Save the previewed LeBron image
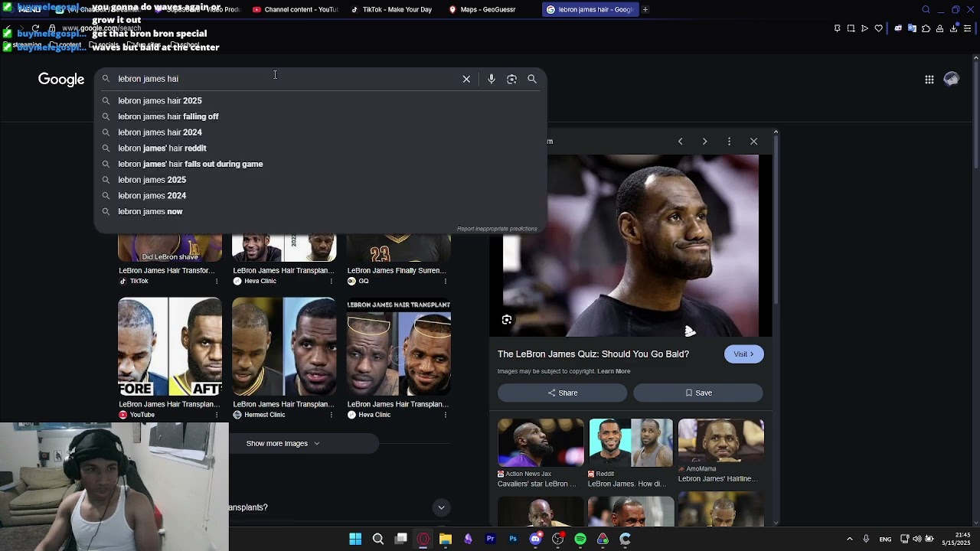This screenshot has height=551, width=980. click(x=698, y=393)
